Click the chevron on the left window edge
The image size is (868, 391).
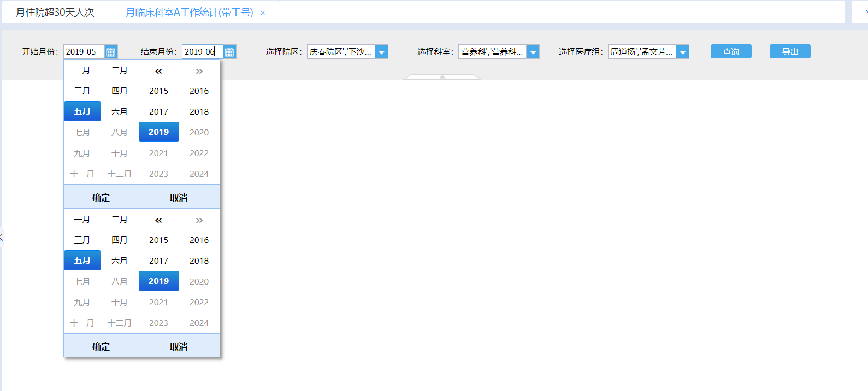[x=2, y=237]
